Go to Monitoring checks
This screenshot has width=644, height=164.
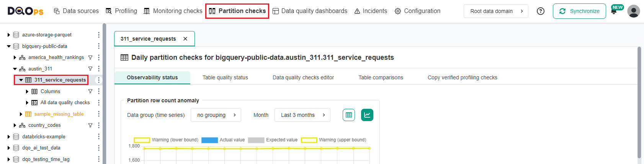(173, 11)
